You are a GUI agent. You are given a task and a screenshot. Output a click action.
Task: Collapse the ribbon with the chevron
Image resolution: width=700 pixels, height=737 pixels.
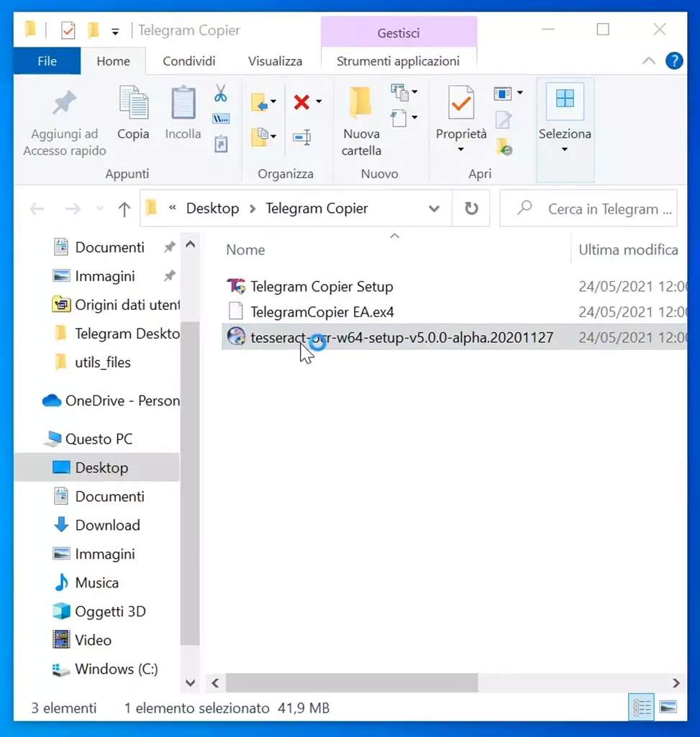[649, 60]
